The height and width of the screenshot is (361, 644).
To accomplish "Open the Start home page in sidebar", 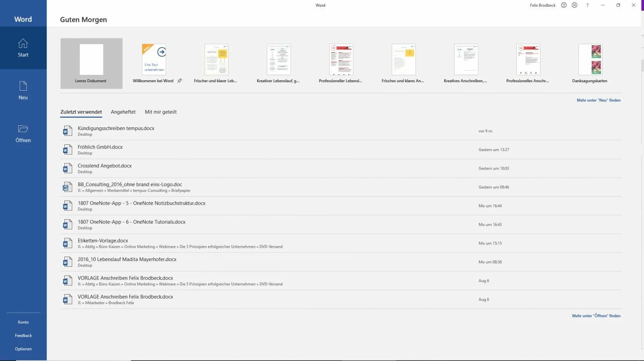I will (23, 48).
